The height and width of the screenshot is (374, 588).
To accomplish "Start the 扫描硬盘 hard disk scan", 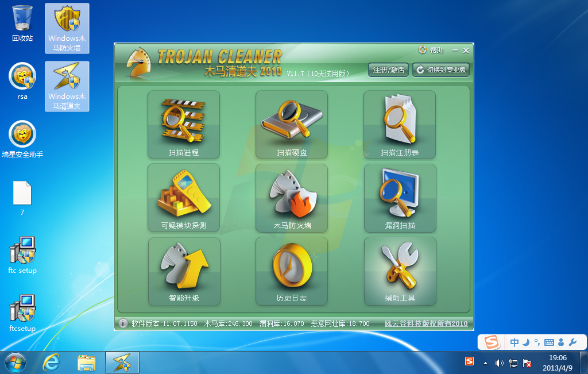I will pyautogui.click(x=291, y=125).
